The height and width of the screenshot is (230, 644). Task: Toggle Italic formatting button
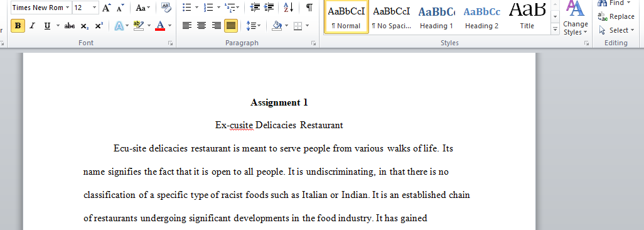coord(33,26)
